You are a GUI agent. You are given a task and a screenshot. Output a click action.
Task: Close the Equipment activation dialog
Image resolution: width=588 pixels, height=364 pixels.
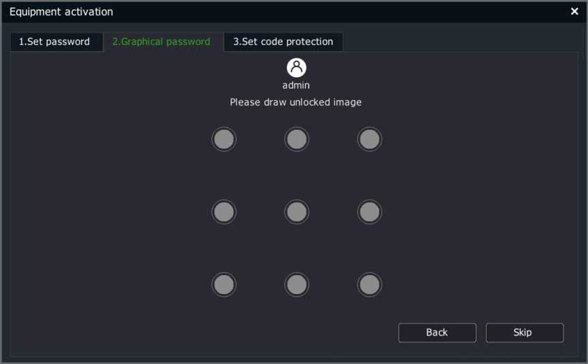point(574,12)
